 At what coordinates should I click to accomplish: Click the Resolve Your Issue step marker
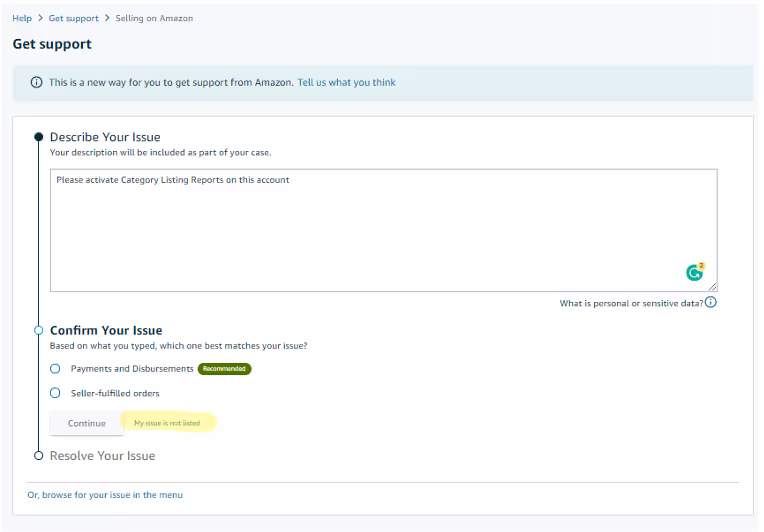[x=38, y=456]
